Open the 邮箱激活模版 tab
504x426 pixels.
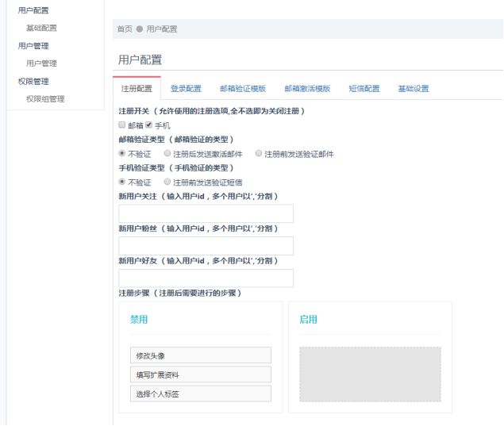pyautogui.click(x=307, y=88)
